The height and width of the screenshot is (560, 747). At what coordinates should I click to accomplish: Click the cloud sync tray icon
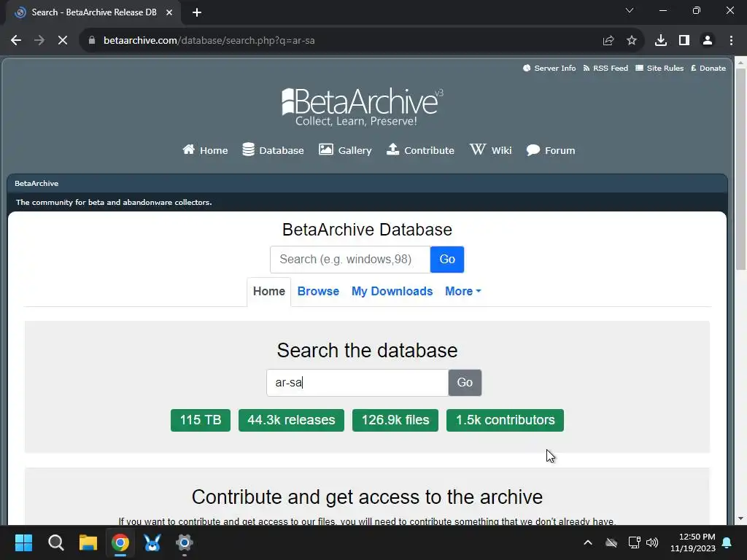(x=611, y=542)
